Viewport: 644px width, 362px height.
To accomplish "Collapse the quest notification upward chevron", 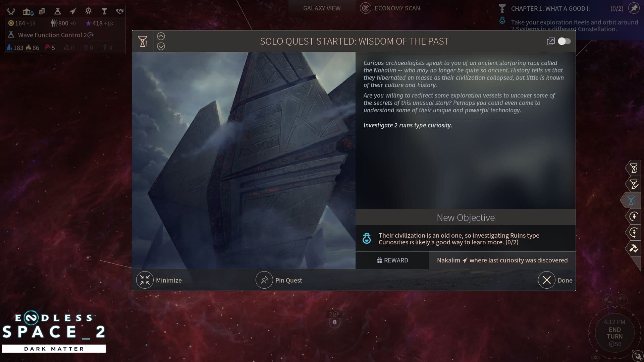I will click(161, 36).
